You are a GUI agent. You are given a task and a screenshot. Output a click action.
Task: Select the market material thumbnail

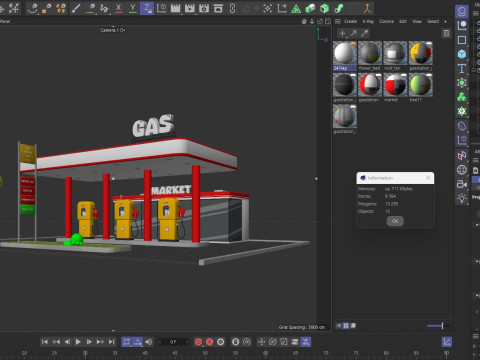point(395,85)
